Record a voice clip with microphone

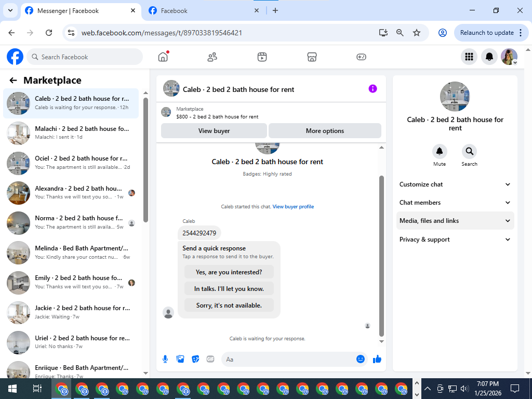point(165,359)
